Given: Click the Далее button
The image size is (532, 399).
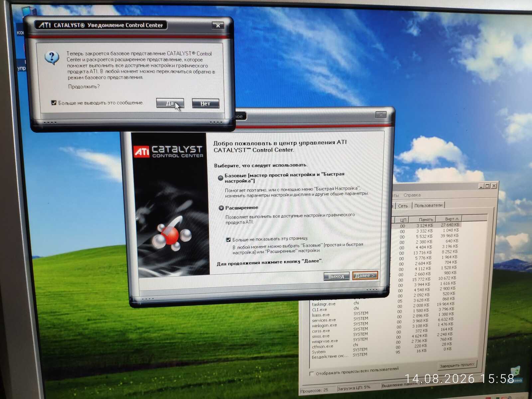Looking at the screenshot, I should (365, 275).
